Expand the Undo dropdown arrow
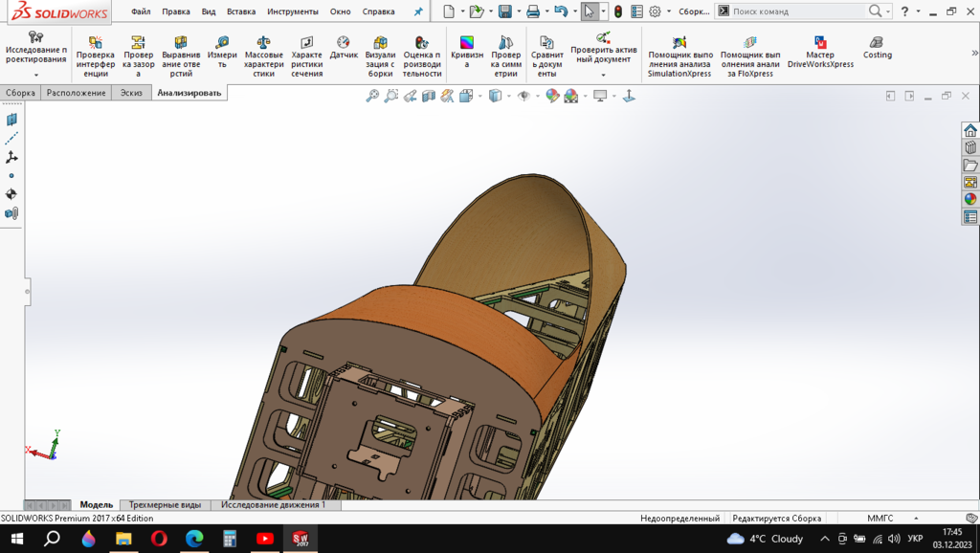980x553 pixels. click(574, 11)
